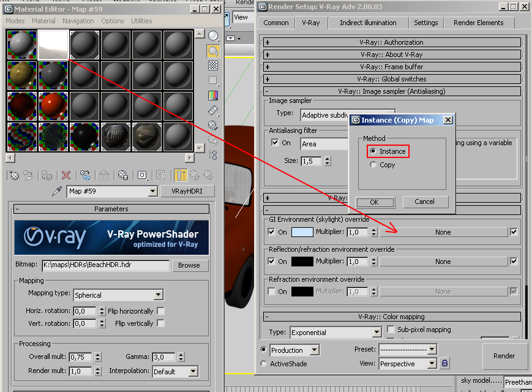Click the Render button

tap(504, 356)
